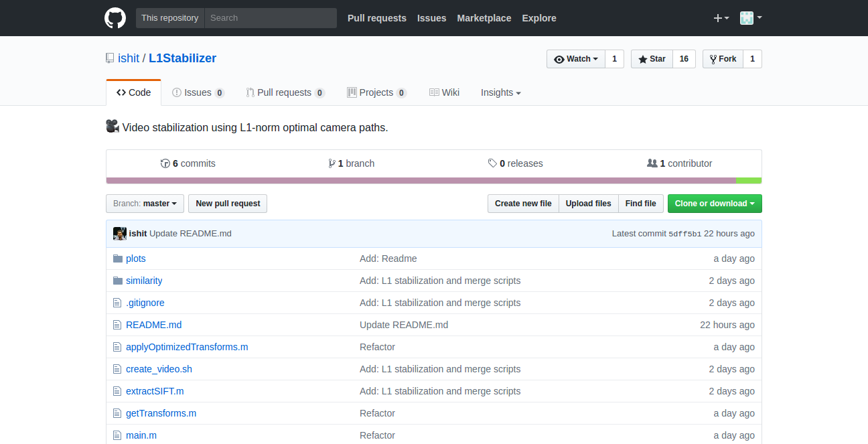Fork the repository with Fork button
The width and height of the screenshot is (868, 444).
click(723, 59)
